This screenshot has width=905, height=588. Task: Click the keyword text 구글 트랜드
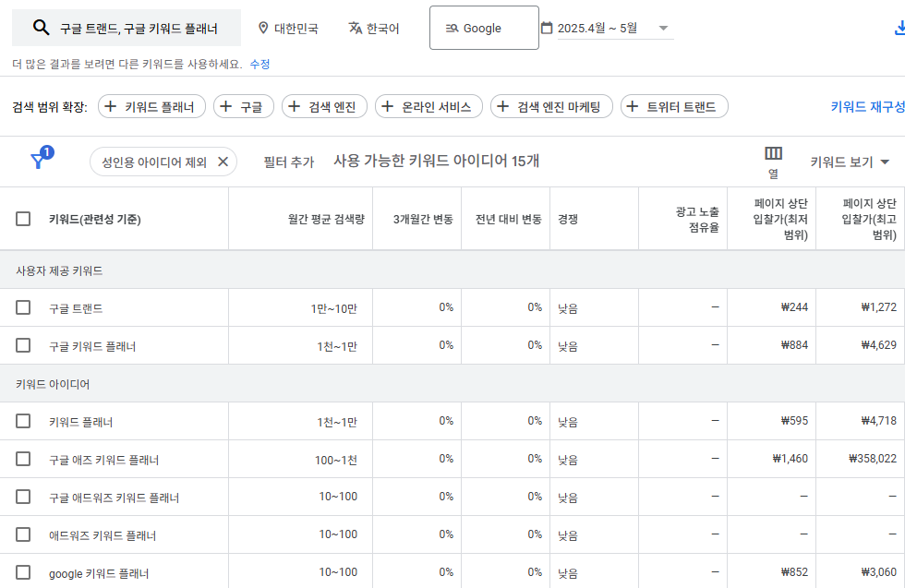(76, 308)
